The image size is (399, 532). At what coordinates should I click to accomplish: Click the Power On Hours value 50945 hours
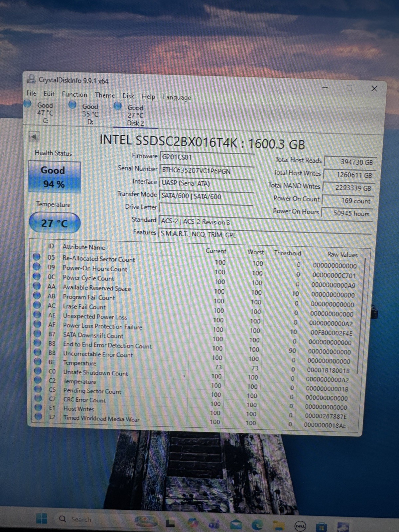coord(347,213)
